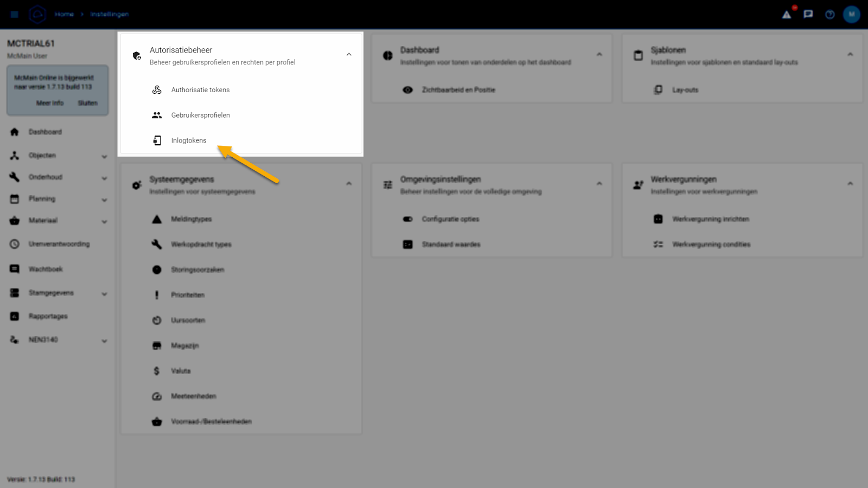Click the Home breadcrumb link

pyautogui.click(x=64, y=15)
